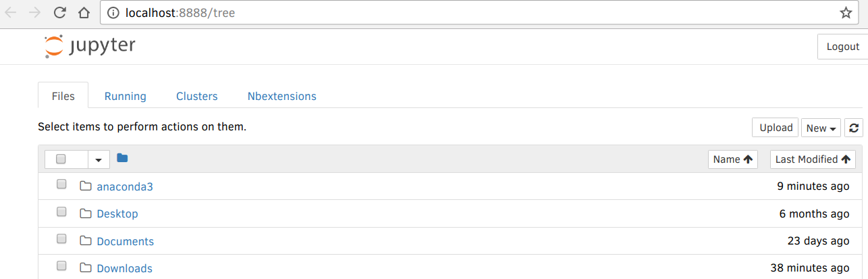
Task: Open the Documents folder link
Action: pyautogui.click(x=126, y=241)
